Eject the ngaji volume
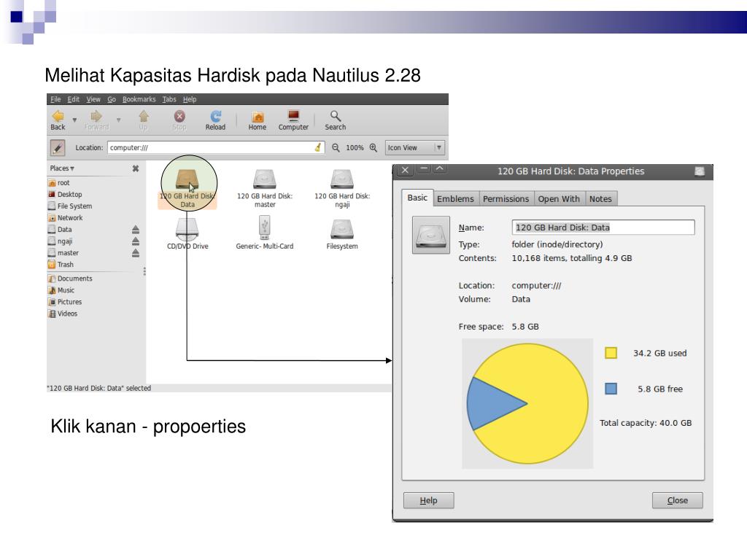The height and width of the screenshot is (560, 747). 136,241
